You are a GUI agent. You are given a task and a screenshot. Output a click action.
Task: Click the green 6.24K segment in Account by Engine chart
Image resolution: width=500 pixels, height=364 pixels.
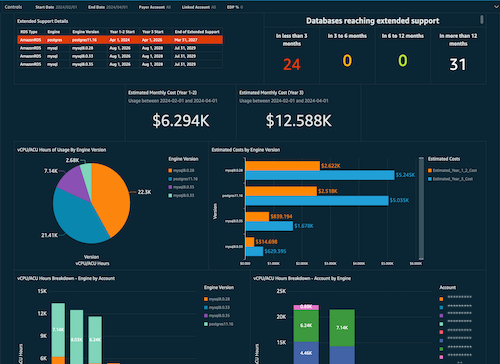pos(306,326)
